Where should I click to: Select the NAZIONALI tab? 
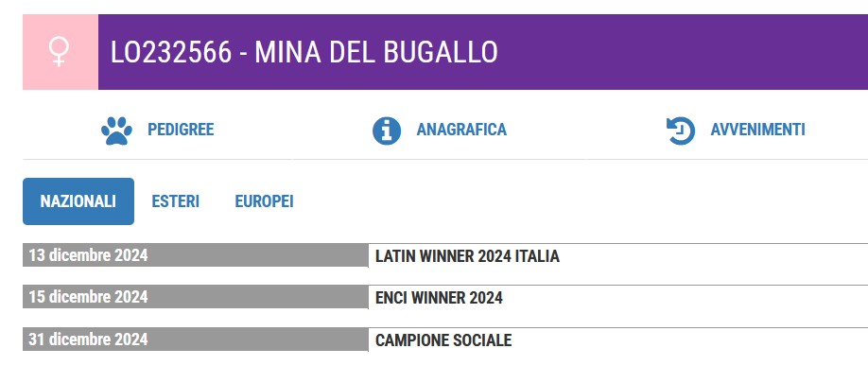point(78,201)
